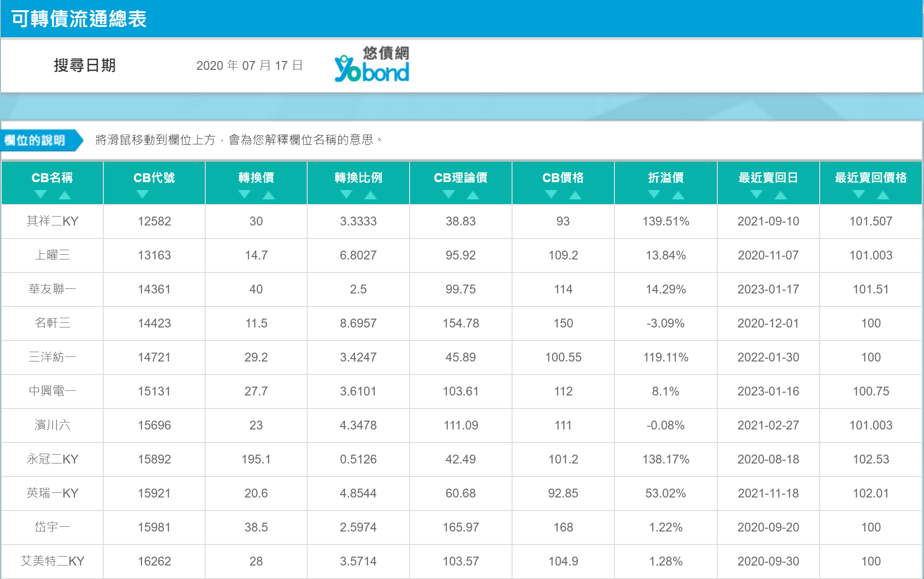Click the 搜尋日期 label
924x579 pixels.
(85, 65)
